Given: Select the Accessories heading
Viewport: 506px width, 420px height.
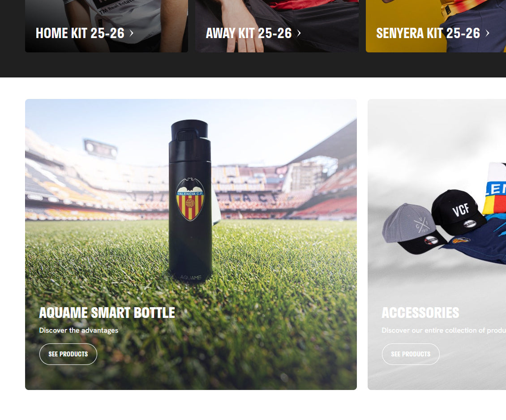Looking at the screenshot, I should pos(420,313).
